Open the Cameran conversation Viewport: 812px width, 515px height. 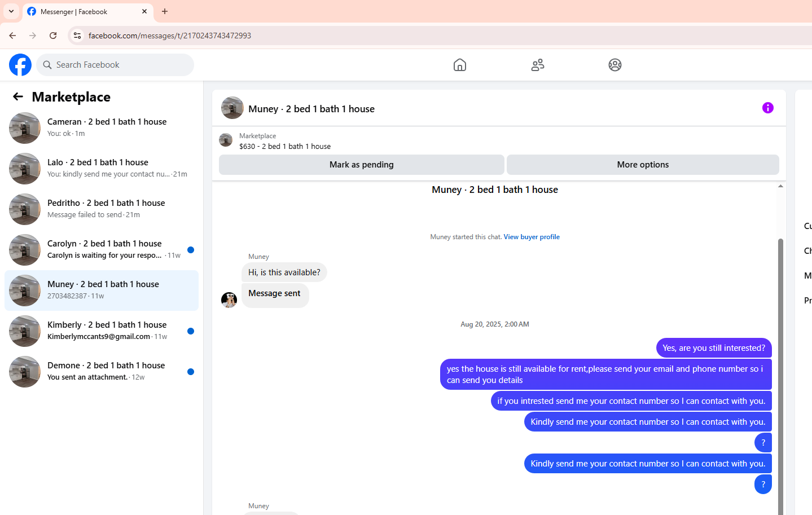102,128
